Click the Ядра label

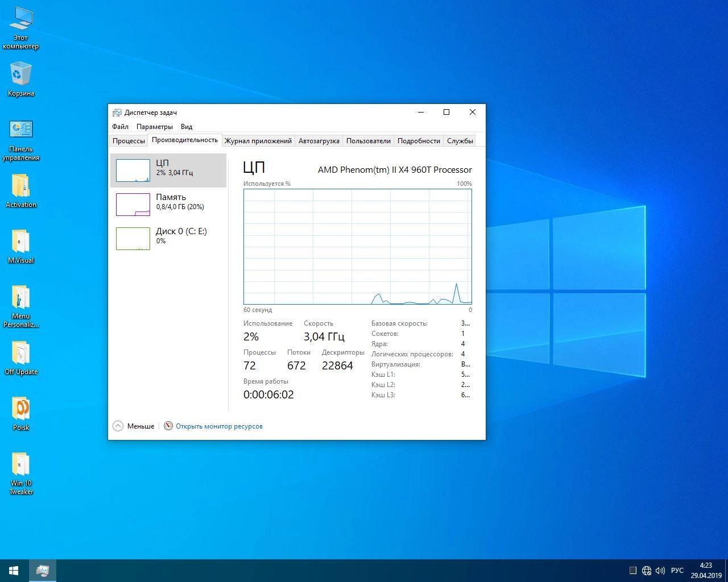[379, 344]
